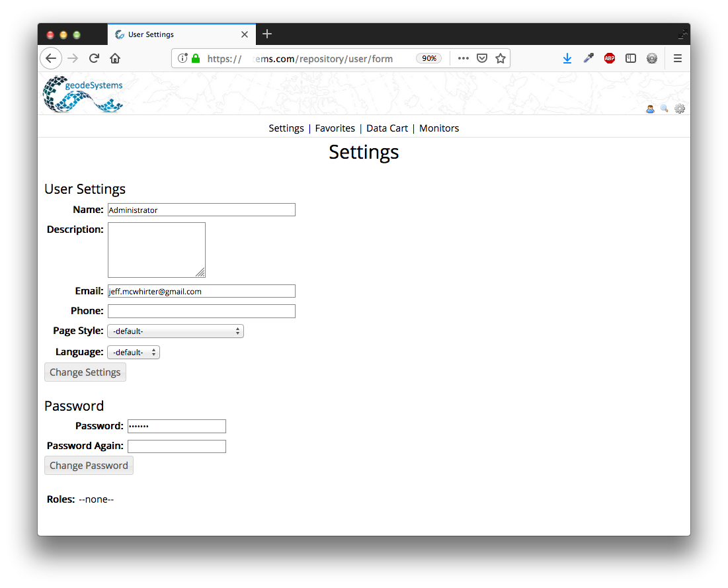Click the empty Phone input field
728x588 pixels.
[x=202, y=311]
